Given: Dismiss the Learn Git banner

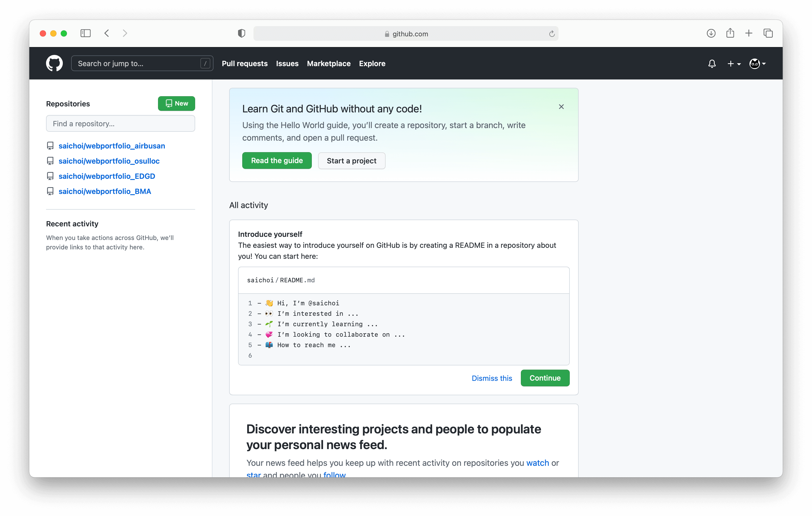Looking at the screenshot, I should click(561, 107).
